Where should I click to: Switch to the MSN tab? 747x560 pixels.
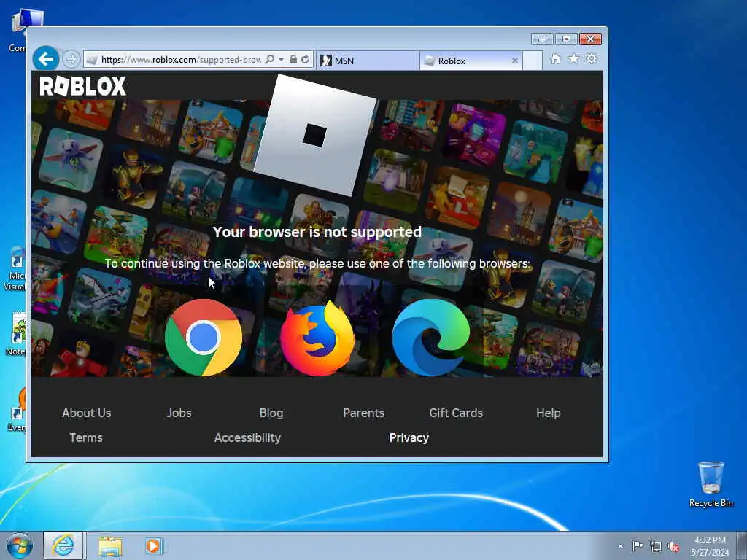[368, 61]
